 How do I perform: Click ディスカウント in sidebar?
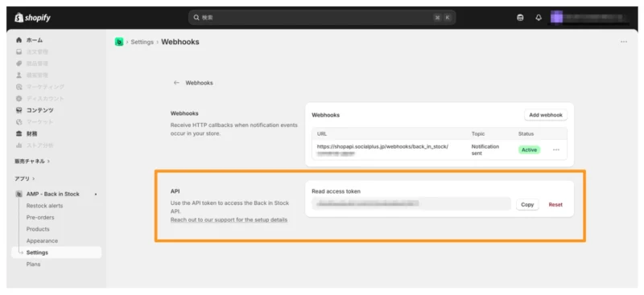pos(45,99)
